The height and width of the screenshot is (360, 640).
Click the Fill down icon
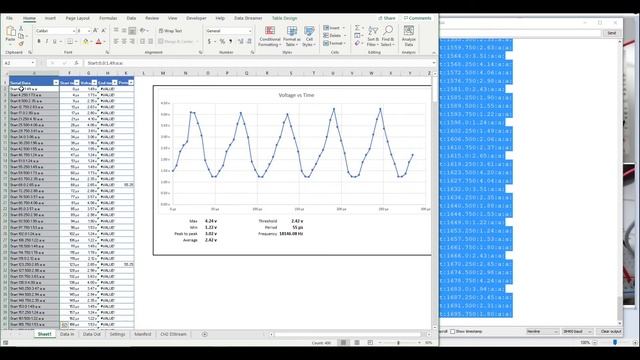tap(357, 36)
